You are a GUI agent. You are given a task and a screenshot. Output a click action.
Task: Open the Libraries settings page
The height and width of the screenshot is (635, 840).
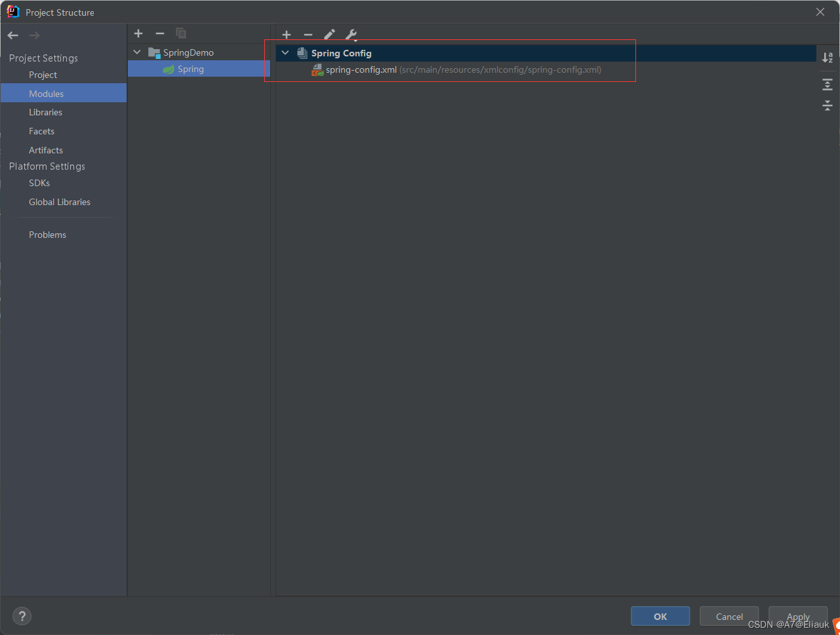[64, 112]
